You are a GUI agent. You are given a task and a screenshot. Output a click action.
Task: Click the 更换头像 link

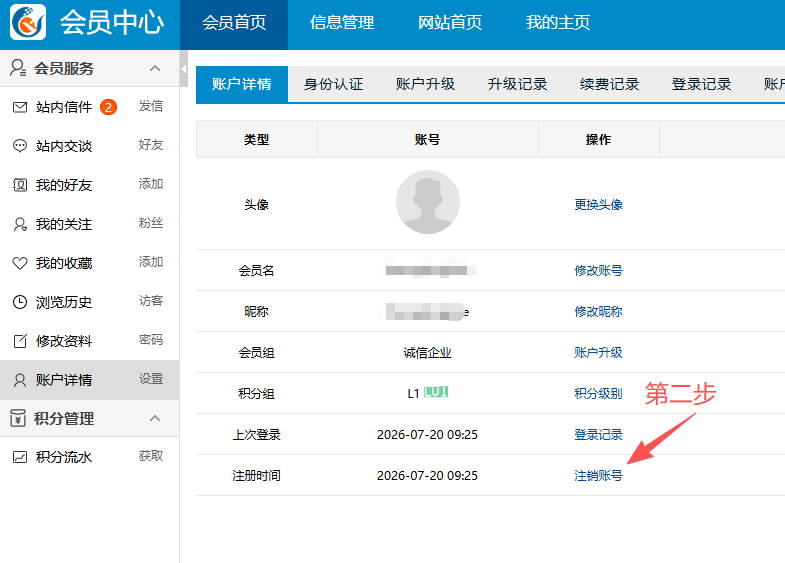pos(598,205)
